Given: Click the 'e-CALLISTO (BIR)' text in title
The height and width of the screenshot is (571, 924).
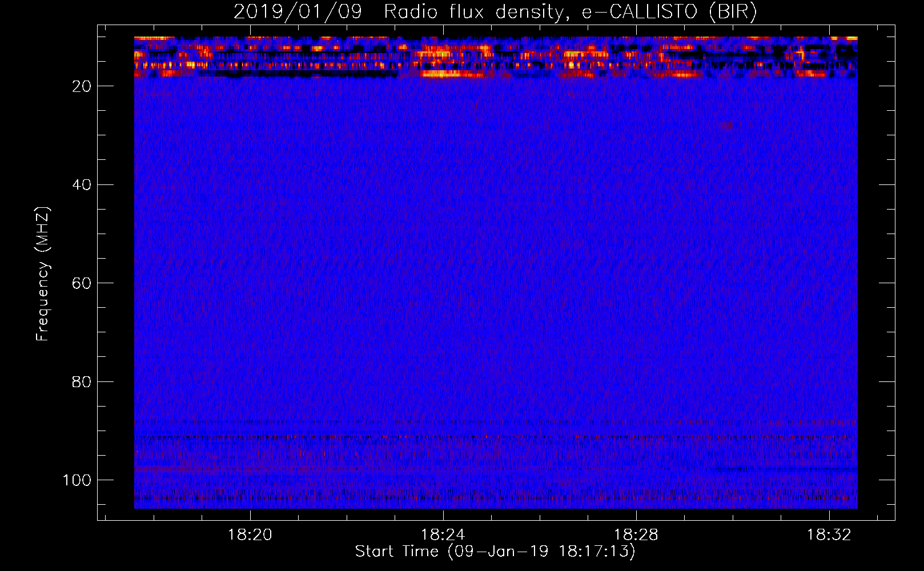Looking at the screenshot, I should pos(669,12).
